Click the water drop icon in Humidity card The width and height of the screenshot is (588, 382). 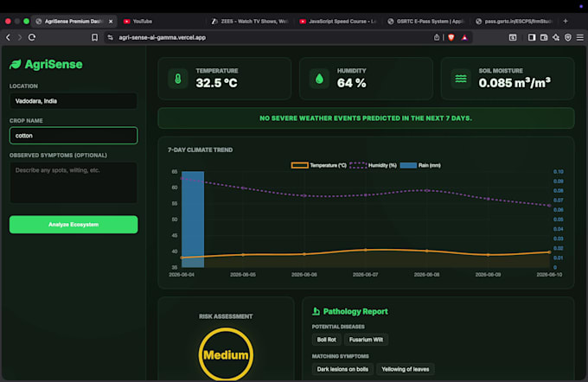coord(319,79)
